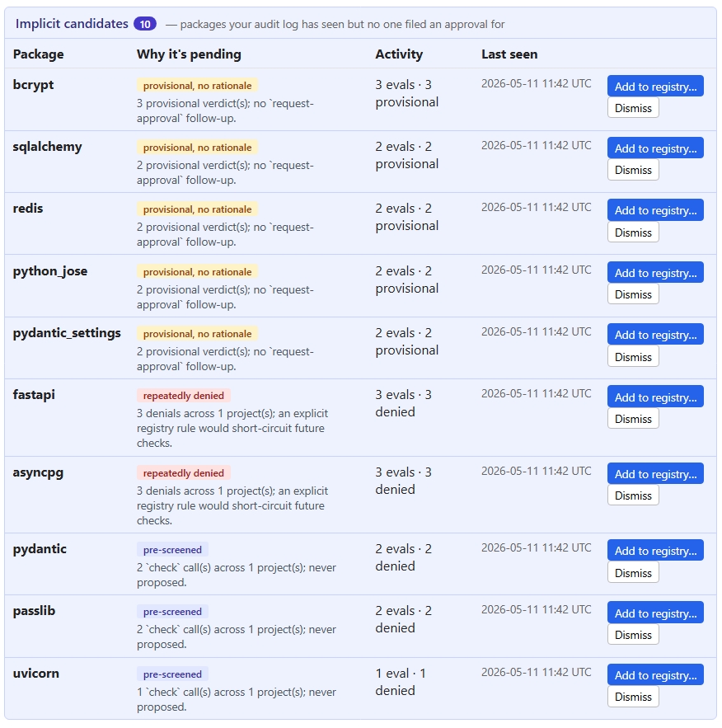
Task: Click passlib's check calls description
Action: tap(237, 636)
